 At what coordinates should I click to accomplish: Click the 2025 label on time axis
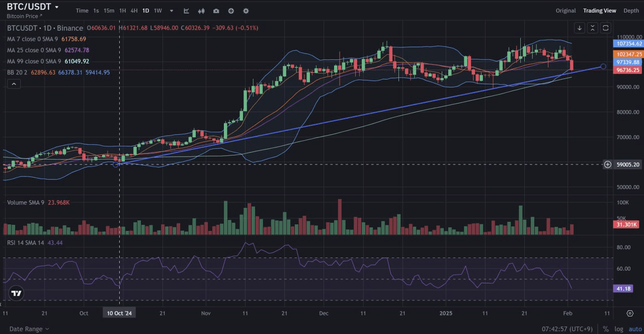(x=447, y=313)
